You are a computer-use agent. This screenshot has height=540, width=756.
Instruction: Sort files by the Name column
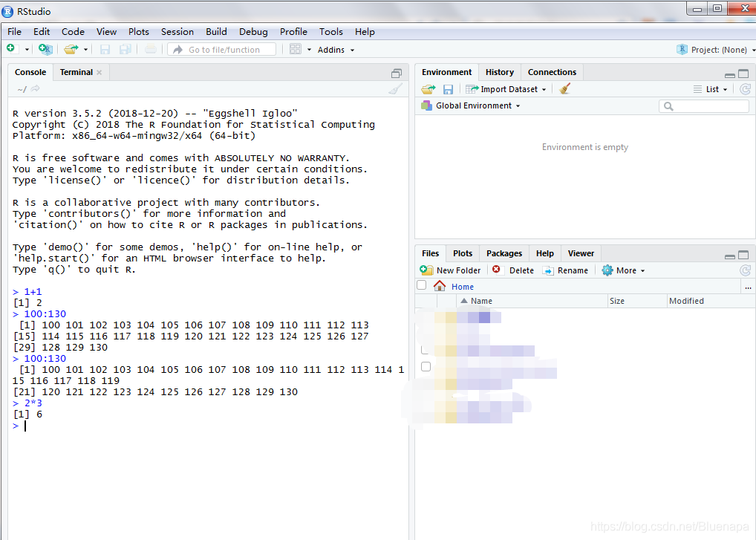coord(532,301)
